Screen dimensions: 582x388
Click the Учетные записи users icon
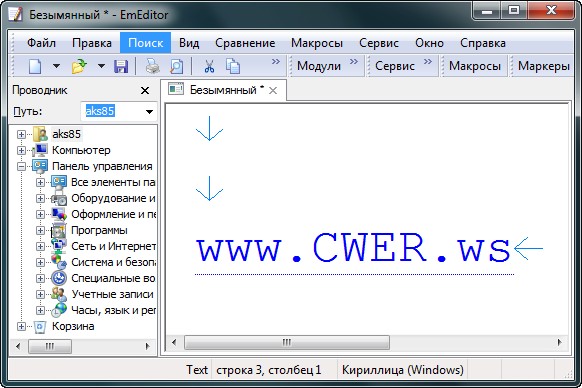(x=59, y=294)
